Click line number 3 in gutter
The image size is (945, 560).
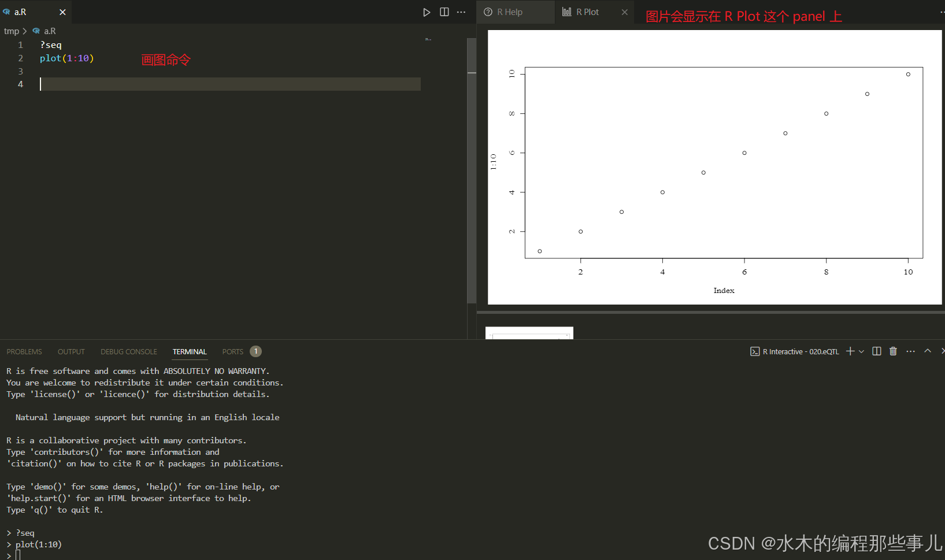[21, 72]
